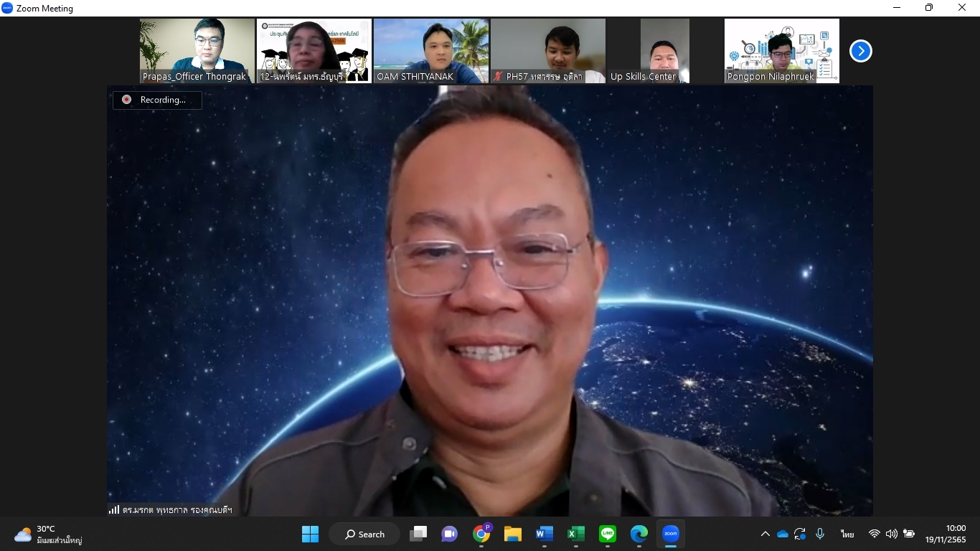
Task: Select Up Skills Center video thumbnail
Action: point(665,51)
